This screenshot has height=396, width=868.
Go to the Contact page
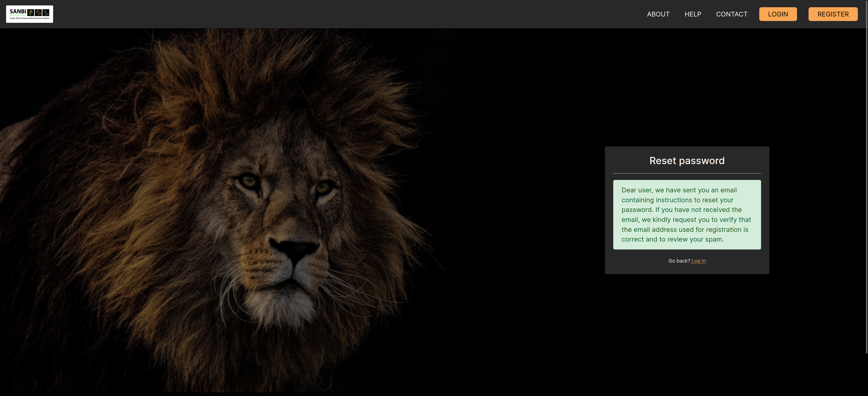731,14
